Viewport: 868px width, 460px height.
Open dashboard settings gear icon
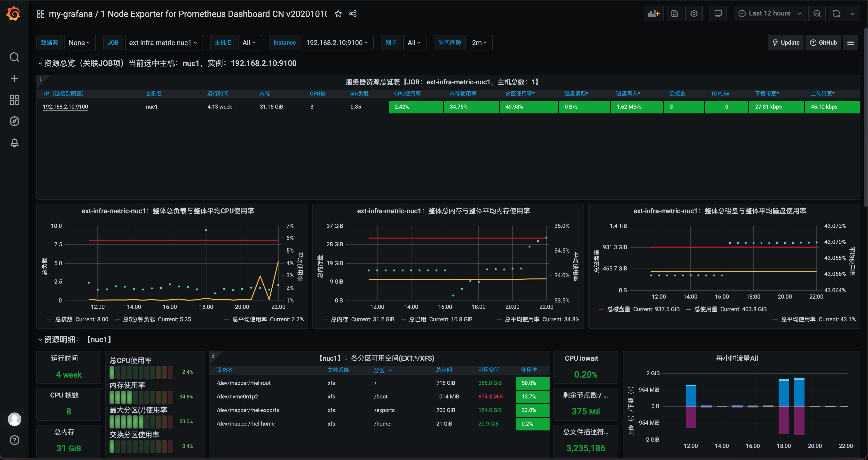pyautogui.click(x=694, y=14)
